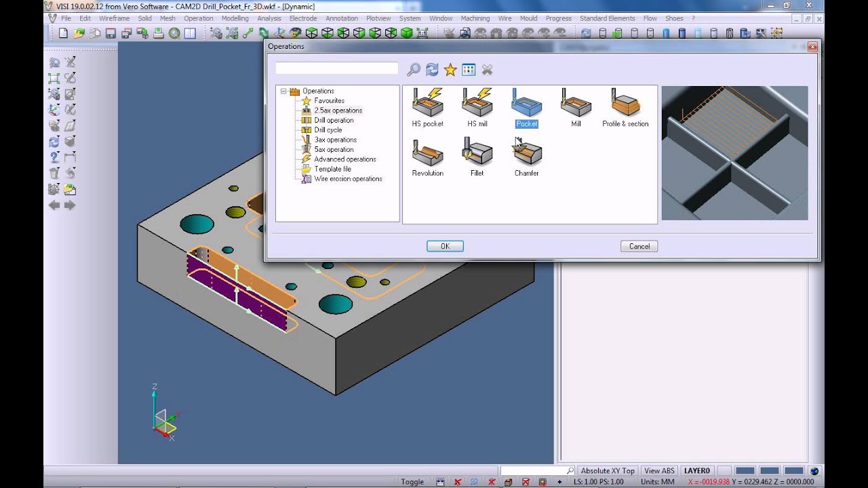Click the star favourites icon in dialog toolbar
This screenshot has width=868, height=488.
pos(450,69)
